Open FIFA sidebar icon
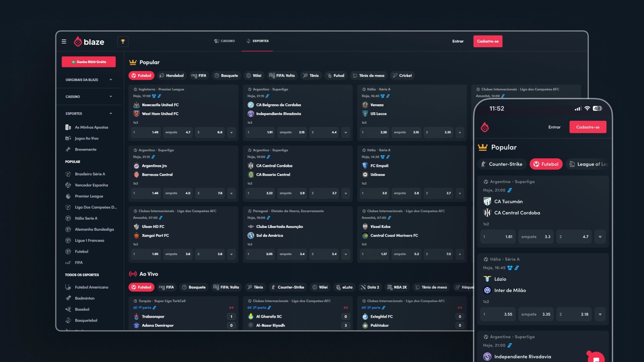Screen dimensions: 644x362 [68, 263]
